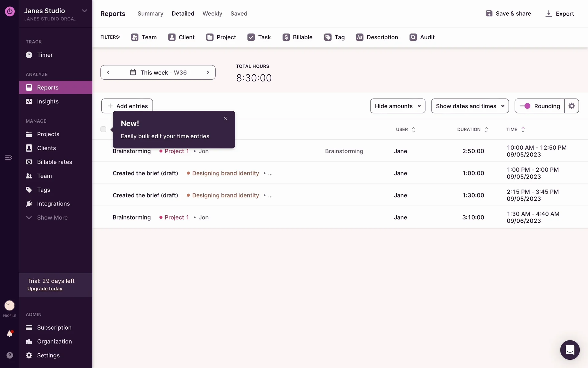The image size is (588, 368).
Task: Open the Insights panel
Action: pos(48,102)
